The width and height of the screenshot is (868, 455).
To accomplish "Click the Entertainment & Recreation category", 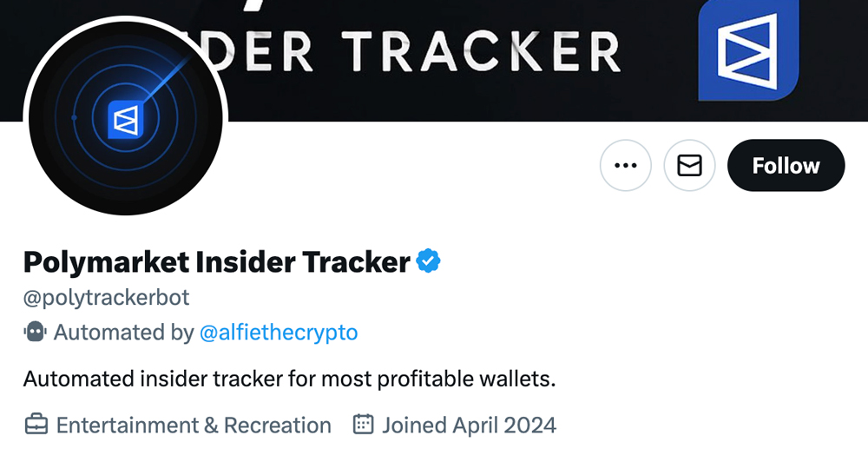I will pos(194,425).
